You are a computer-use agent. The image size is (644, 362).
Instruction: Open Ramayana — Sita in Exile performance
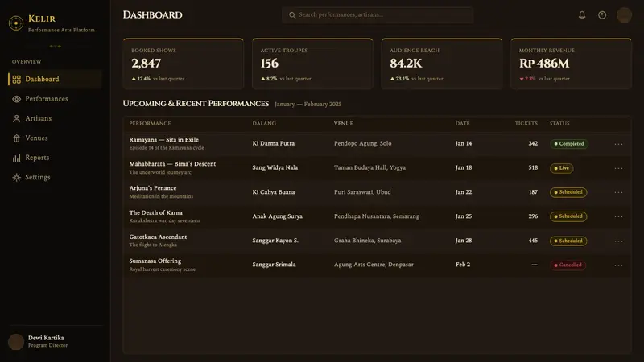[x=164, y=140]
